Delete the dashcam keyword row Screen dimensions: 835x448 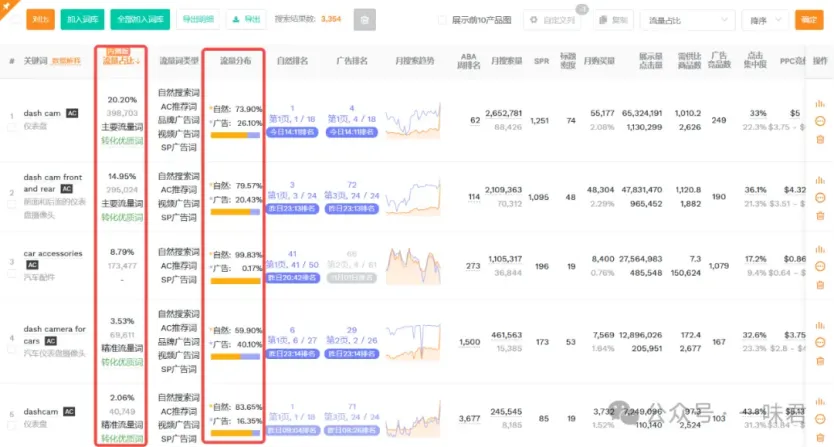pyautogui.click(x=820, y=437)
